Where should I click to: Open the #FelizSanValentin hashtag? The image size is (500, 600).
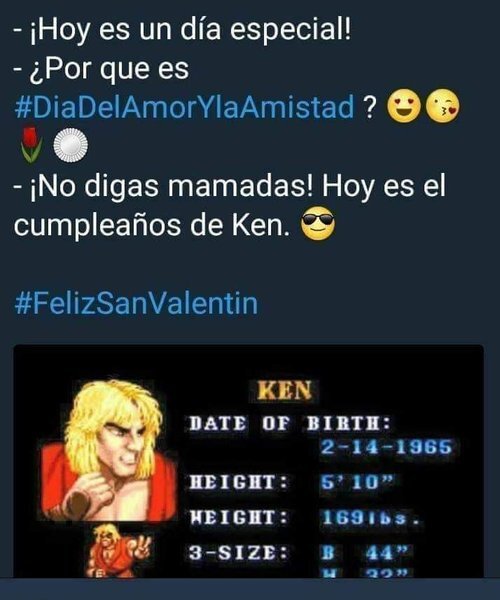point(136,304)
